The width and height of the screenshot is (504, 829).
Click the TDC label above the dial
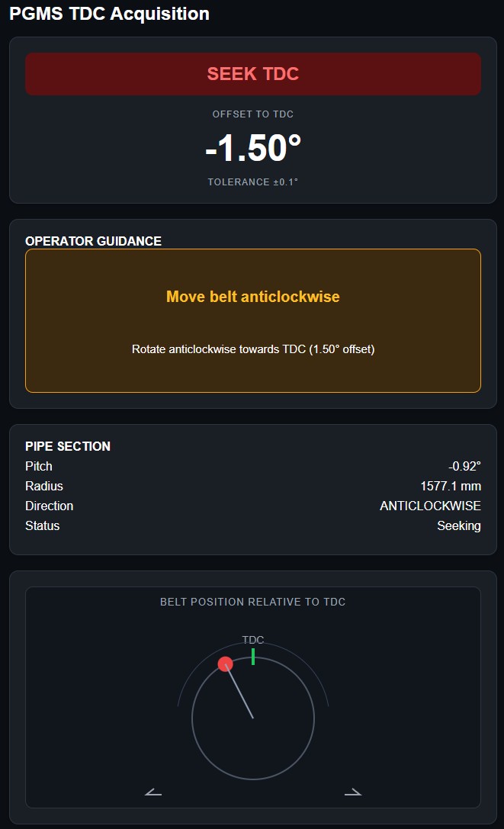[253, 640]
